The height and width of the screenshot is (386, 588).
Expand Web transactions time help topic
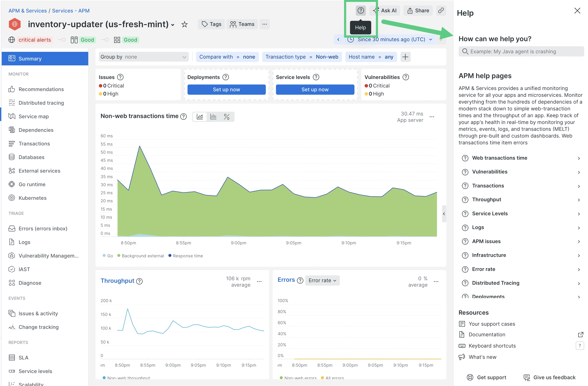tap(521, 158)
